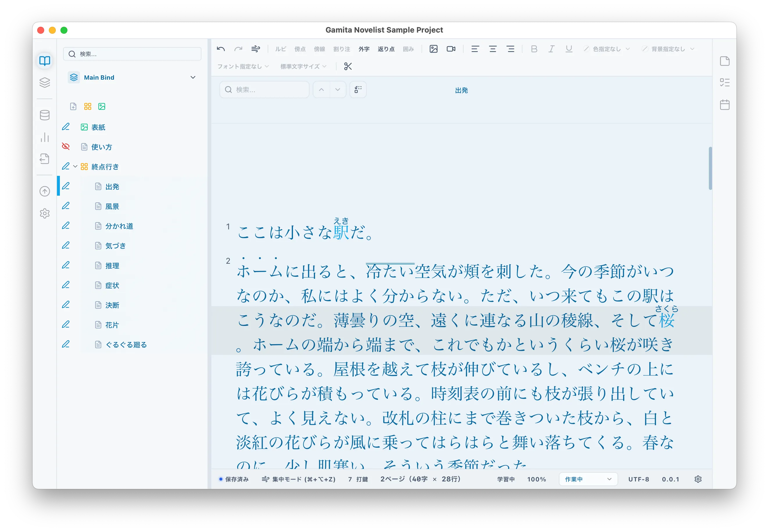Align text left
Screen dimensions: 769x532
pos(475,49)
